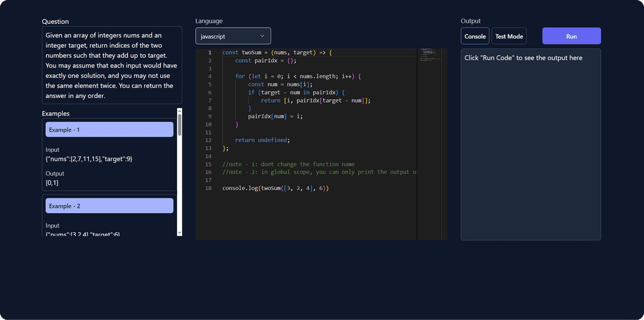This screenshot has height=320, width=644.
Task: Open the javascript language dropdown
Action: point(233,36)
